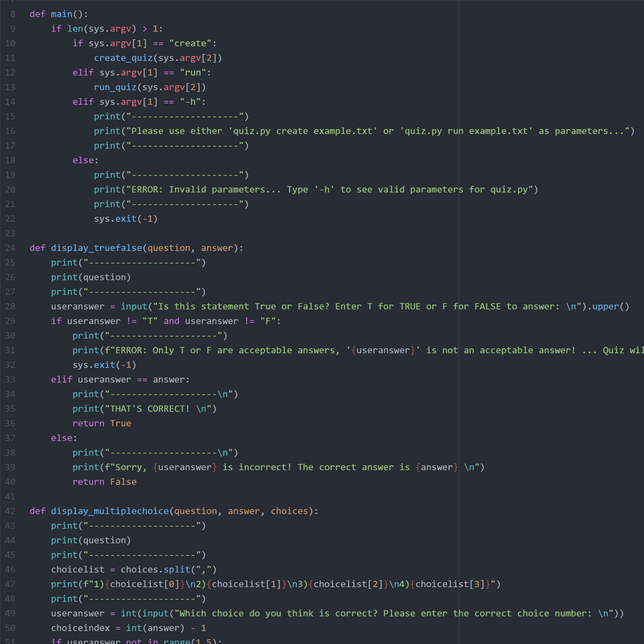Click the "create" string on line 10
The image size is (644, 644).
190,44
